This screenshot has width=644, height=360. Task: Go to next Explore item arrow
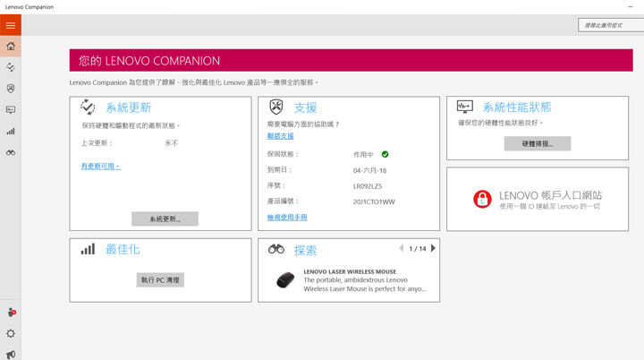(434, 248)
